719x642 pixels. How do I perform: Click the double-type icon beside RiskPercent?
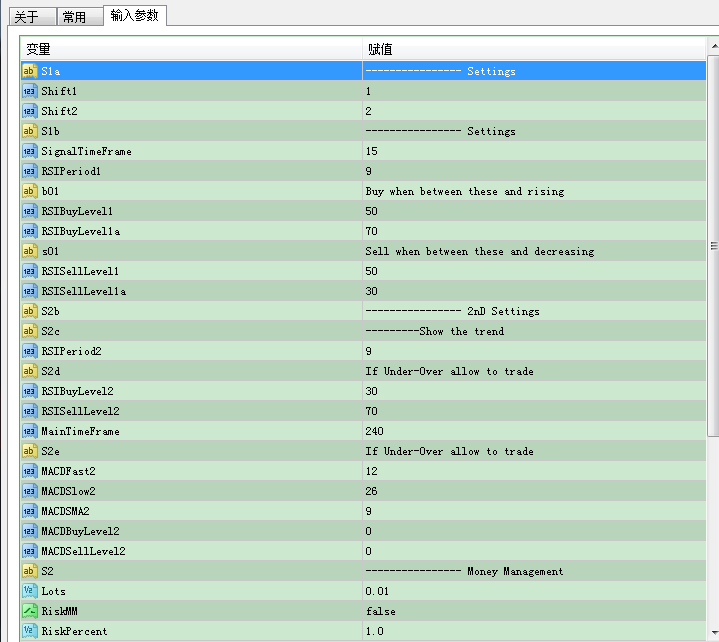click(29, 631)
